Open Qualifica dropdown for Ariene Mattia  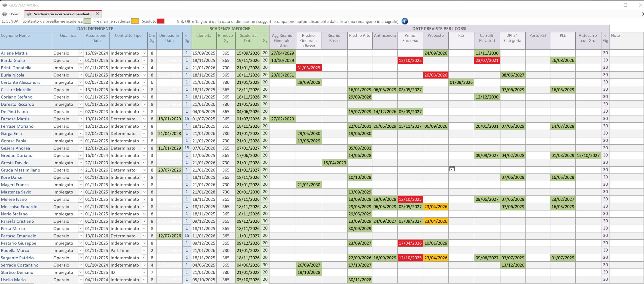coord(80,53)
